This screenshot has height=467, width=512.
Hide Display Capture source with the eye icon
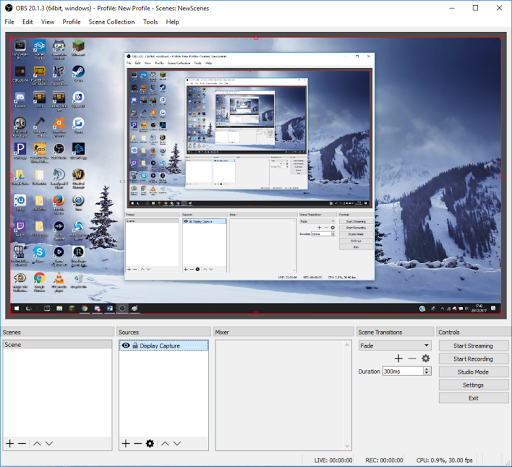click(126, 346)
